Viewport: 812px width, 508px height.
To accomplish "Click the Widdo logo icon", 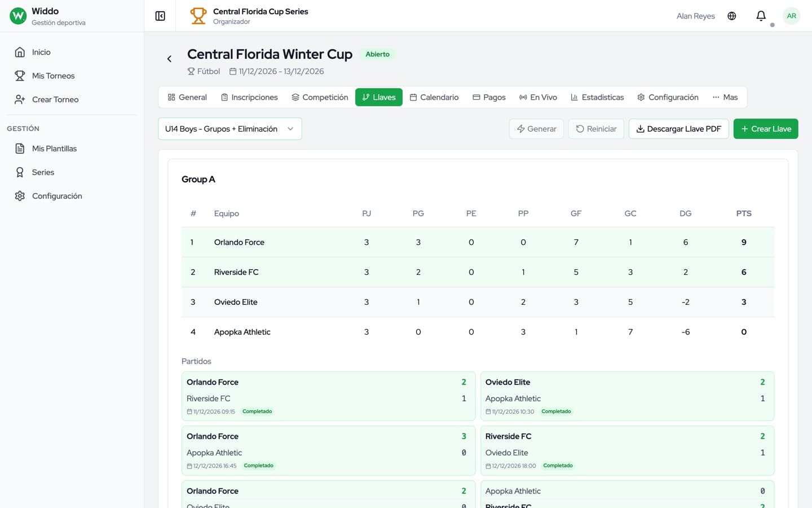I will [x=19, y=16].
